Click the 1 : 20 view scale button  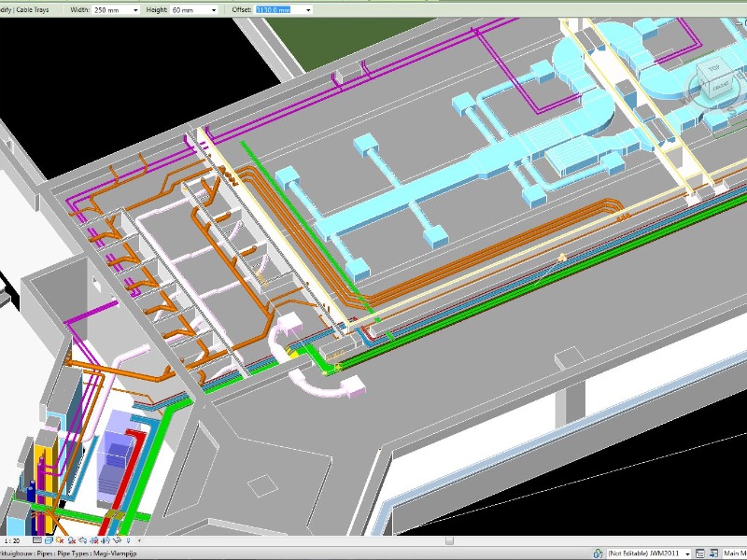click(x=13, y=540)
